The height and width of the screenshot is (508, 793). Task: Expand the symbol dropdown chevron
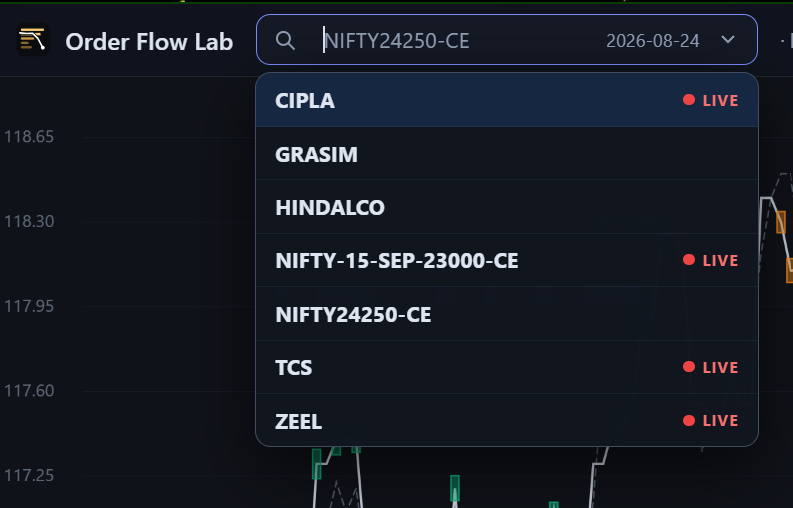(728, 39)
